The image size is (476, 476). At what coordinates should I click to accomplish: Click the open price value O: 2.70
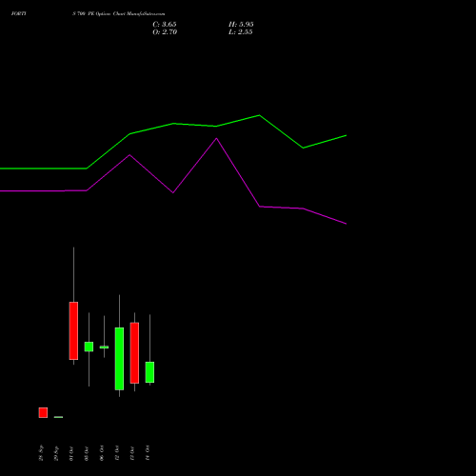pyautogui.click(x=165, y=32)
